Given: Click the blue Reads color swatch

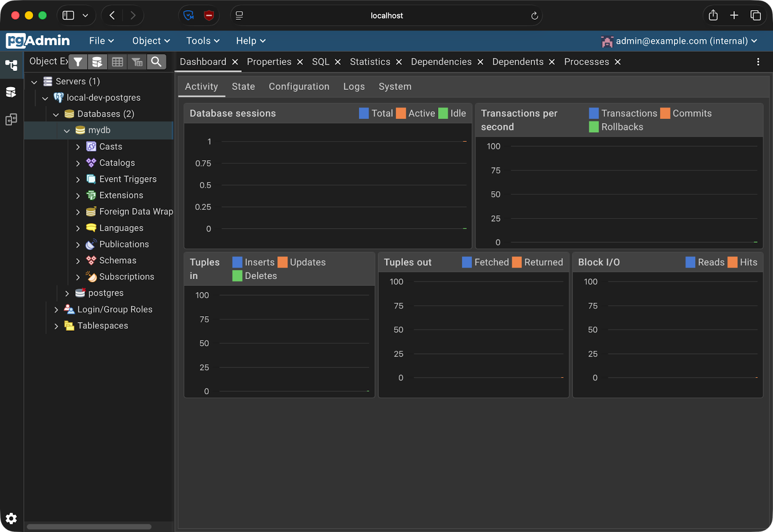Looking at the screenshot, I should click(x=690, y=262).
